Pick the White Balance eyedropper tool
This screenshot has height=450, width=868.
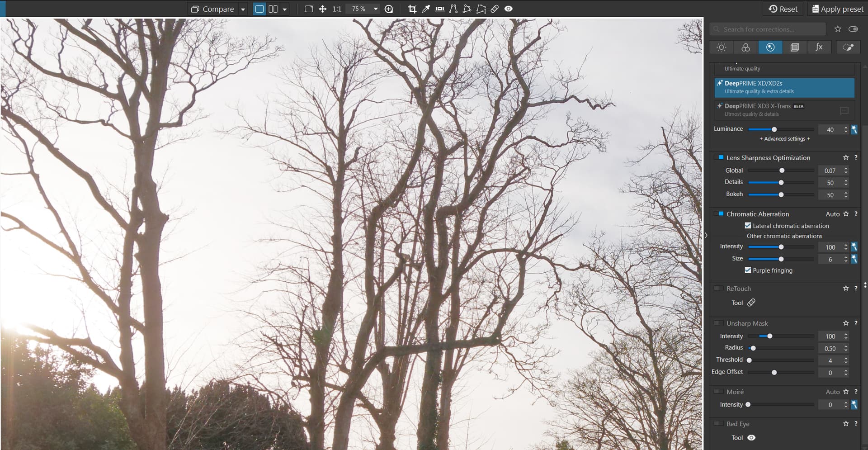pos(425,9)
